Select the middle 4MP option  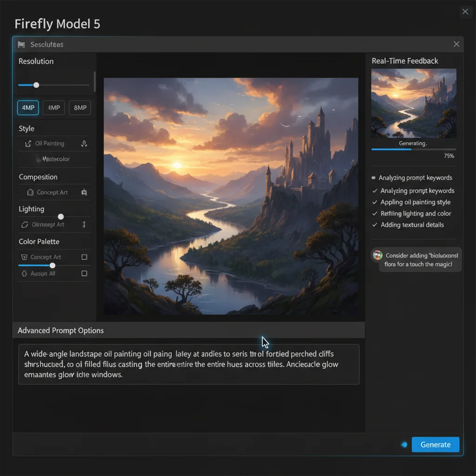click(53, 107)
